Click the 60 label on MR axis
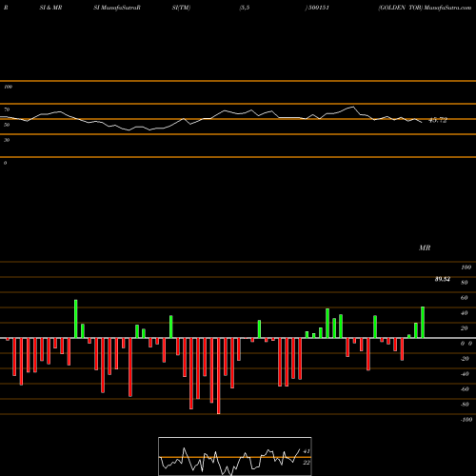This screenshot has width=476, height=476. coord(465,298)
